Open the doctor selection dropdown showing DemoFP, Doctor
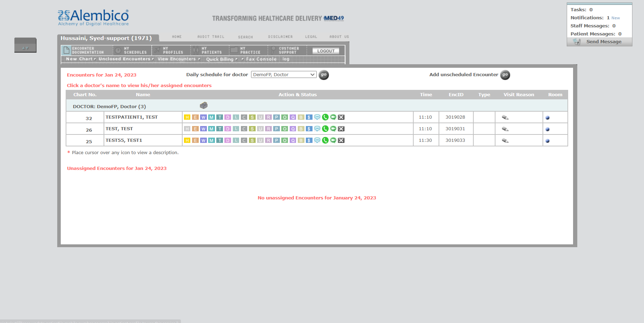644x323 pixels. pos(283,74)
